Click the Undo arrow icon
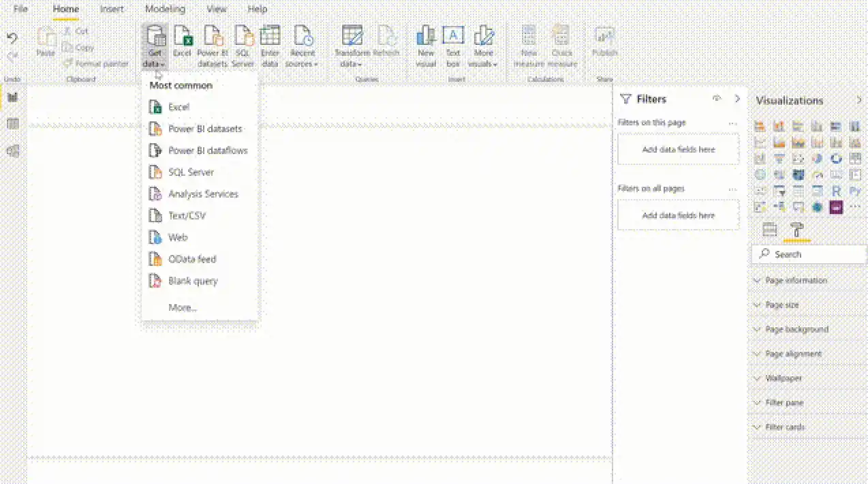Screen dimensions: 868x484 coord(12,39)
